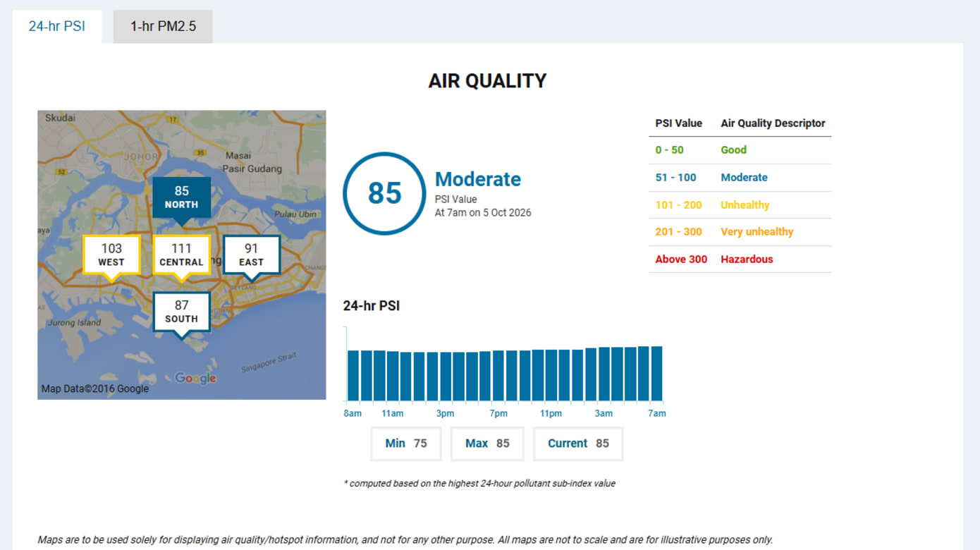Select the Central region marker showing 111
Screen dimensions: 980x550
click(182, 255)
